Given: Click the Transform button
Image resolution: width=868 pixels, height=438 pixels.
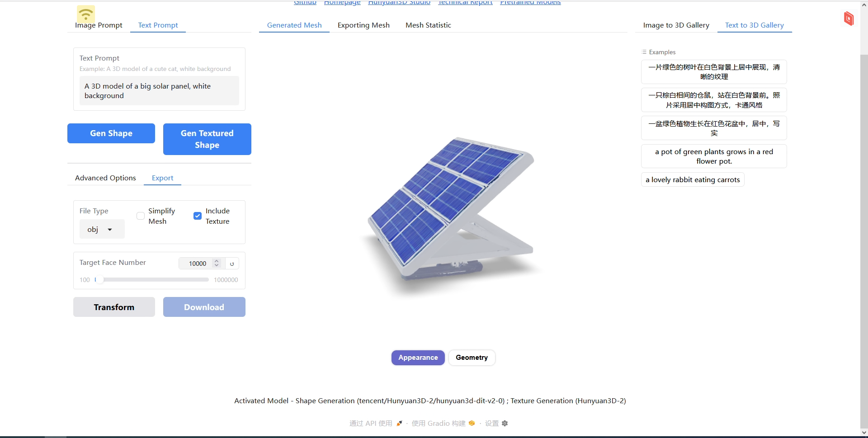Looking at the screenshot, I should tap(114, 307).
